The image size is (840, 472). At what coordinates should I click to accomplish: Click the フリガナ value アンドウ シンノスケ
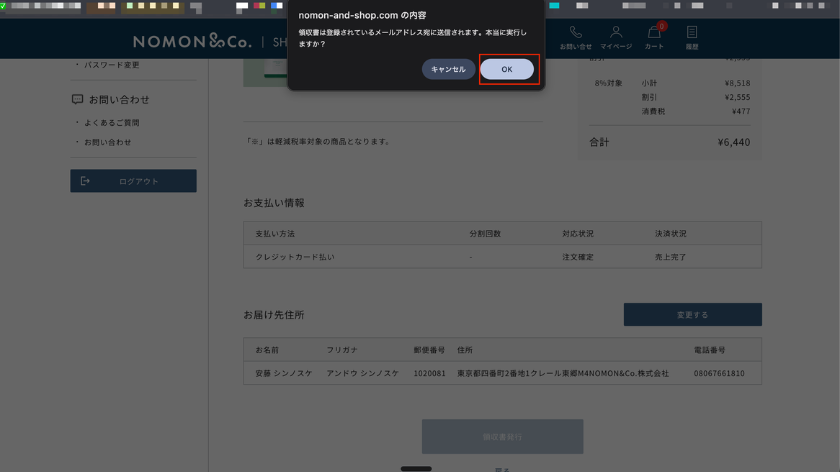click(x=363, y=373)
